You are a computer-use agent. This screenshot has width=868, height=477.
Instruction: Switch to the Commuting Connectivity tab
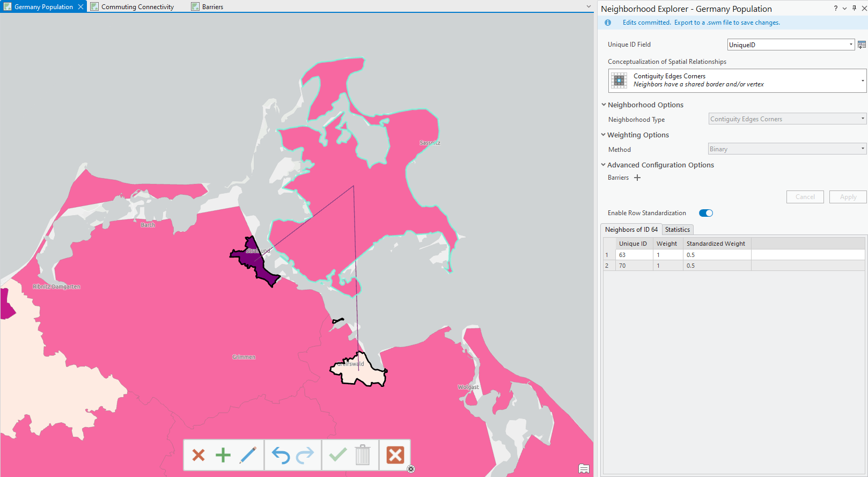coord(137,7)
